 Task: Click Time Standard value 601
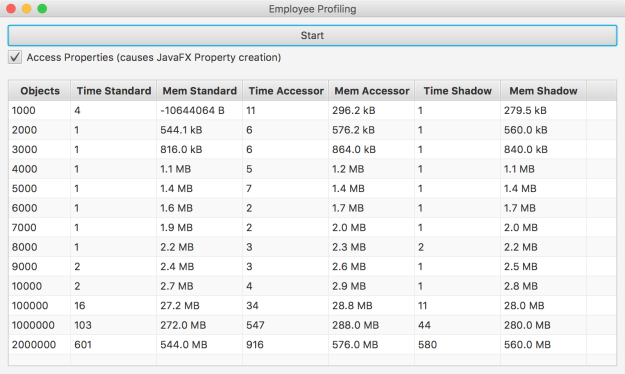click(114, 345)
